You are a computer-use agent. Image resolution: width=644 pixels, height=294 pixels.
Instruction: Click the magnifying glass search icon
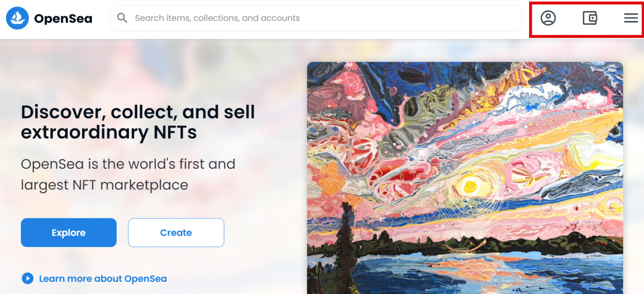click(122, 18)
